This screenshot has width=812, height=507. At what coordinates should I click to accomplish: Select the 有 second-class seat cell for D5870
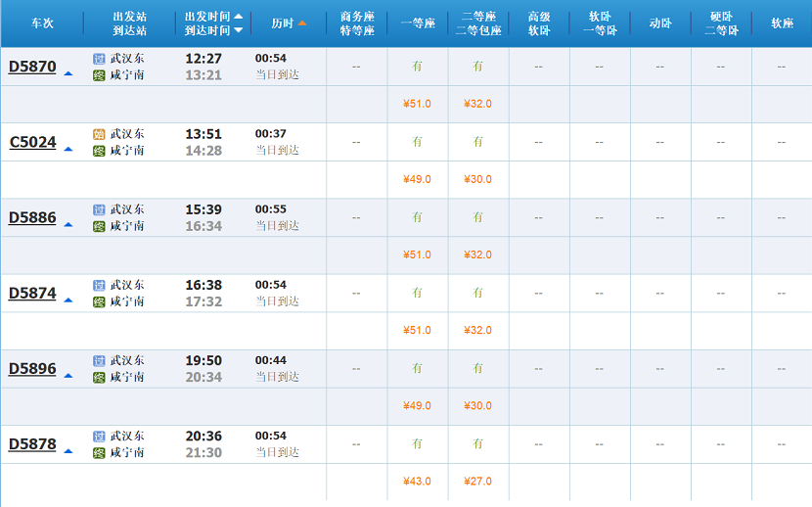pos(477,67)
